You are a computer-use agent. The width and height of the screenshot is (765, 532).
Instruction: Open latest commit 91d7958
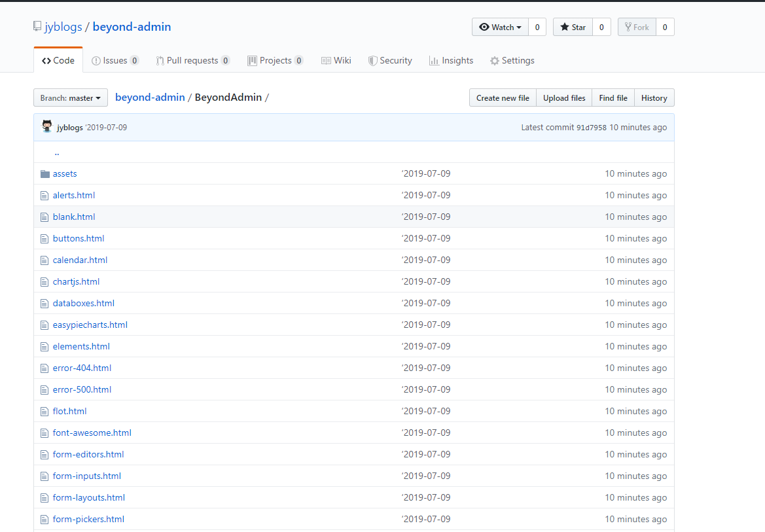coord(592,128)
